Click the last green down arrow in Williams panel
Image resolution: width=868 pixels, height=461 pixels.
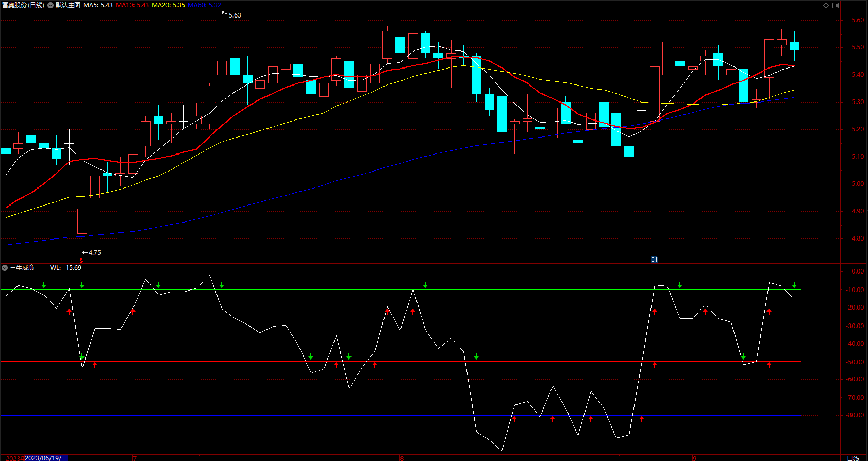click(794, 285)
